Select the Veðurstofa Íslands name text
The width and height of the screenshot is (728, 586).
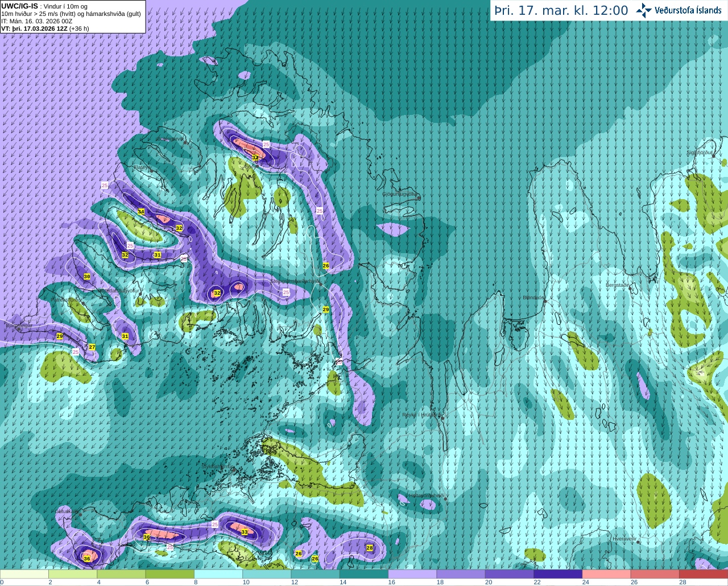688,10
